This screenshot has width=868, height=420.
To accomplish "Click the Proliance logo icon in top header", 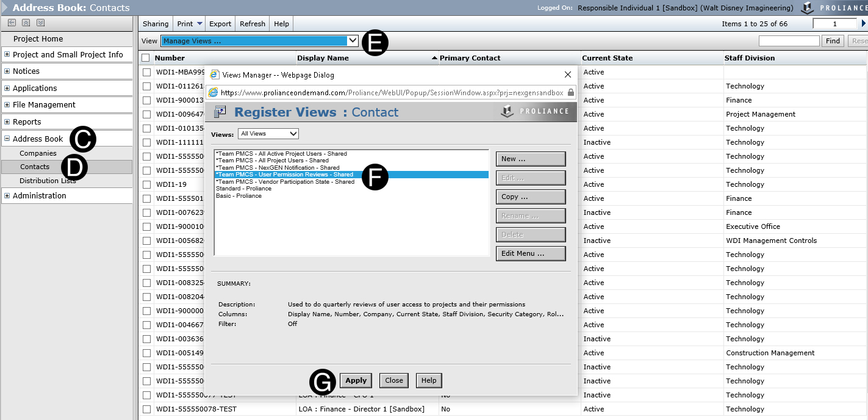I will tap(807, 8).
